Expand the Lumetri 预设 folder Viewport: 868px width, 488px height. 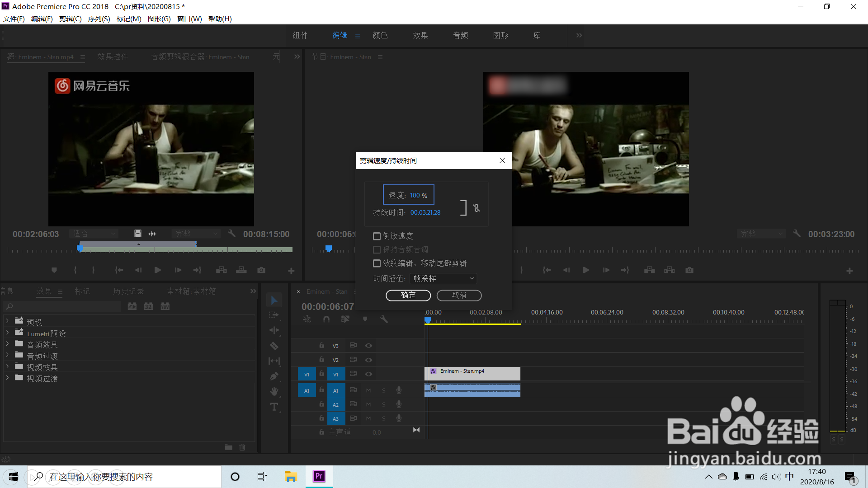pos(7,333)
